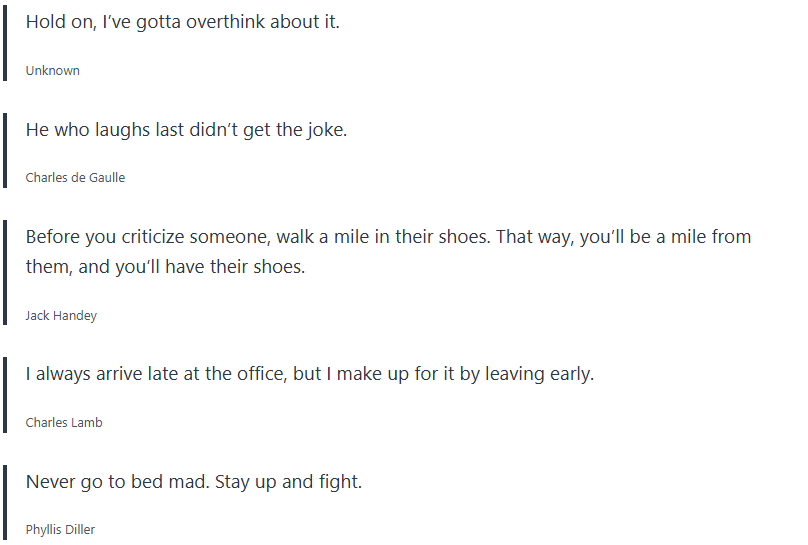This screenshot has height=545, width=808.
Task: Select the author name Charles Lamb
Action: pos(64,423)
